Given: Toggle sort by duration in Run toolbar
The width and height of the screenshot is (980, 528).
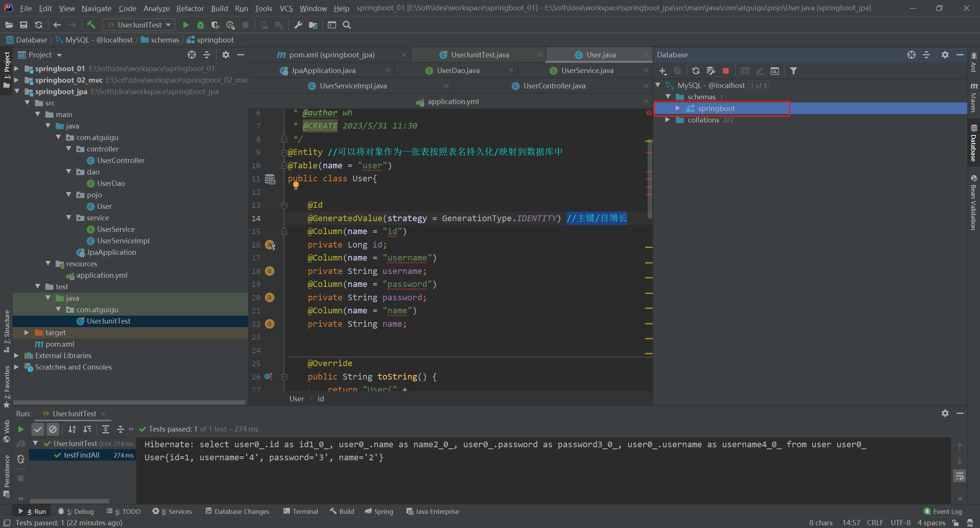Looking at the screenshot, I should [x=87, y=429].
